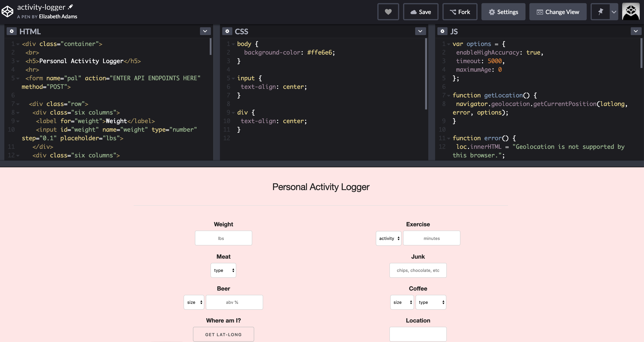Image resolution: width=644 pixels, height=342 pixels.
Task: Click the GET LAT-LONG button
Action: pyautogui.click(x=223, y=334)
